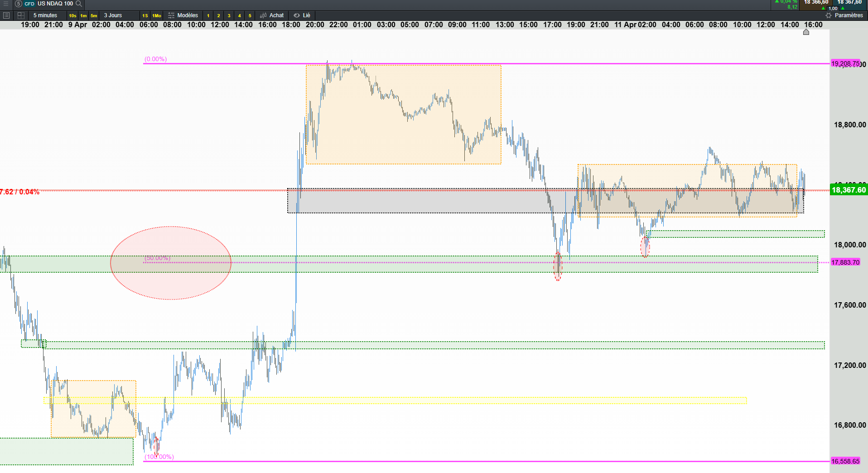Click the chart layout grid icon

coord(21,15)
